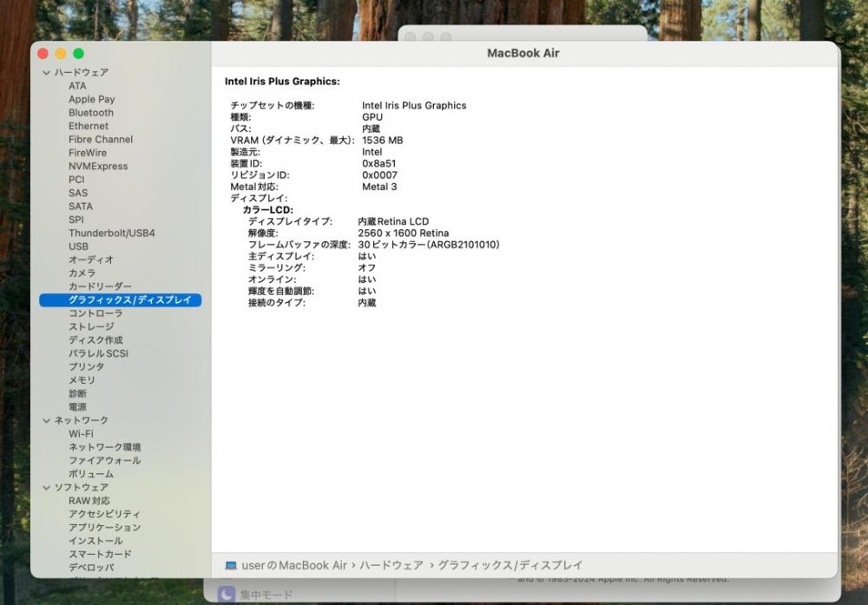The image size is (868, 605).
Task: Collapse the ハードウェア section chevron
Action: pyautogui.click(x=47, y=73)
